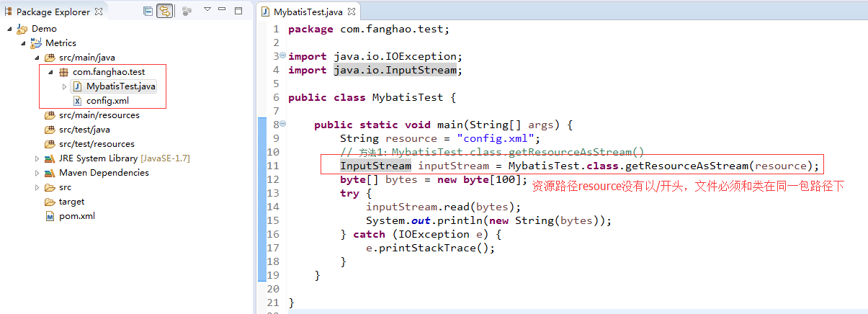Click the Java file icon on editor tab

266,12
